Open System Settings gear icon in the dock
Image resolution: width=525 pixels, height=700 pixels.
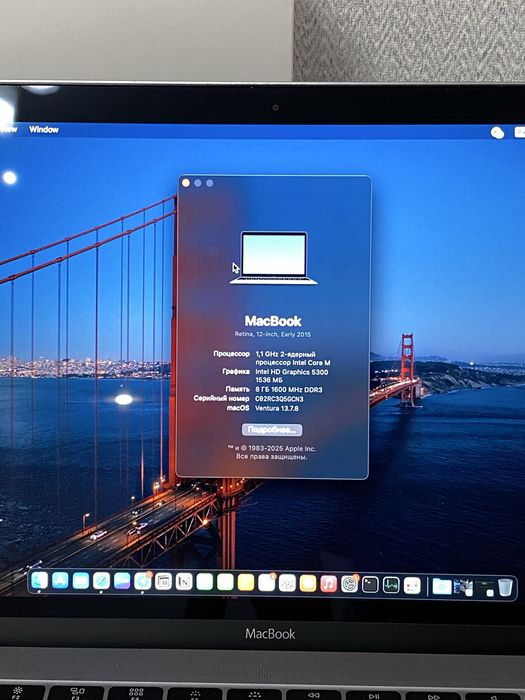(x=350, y=584)
